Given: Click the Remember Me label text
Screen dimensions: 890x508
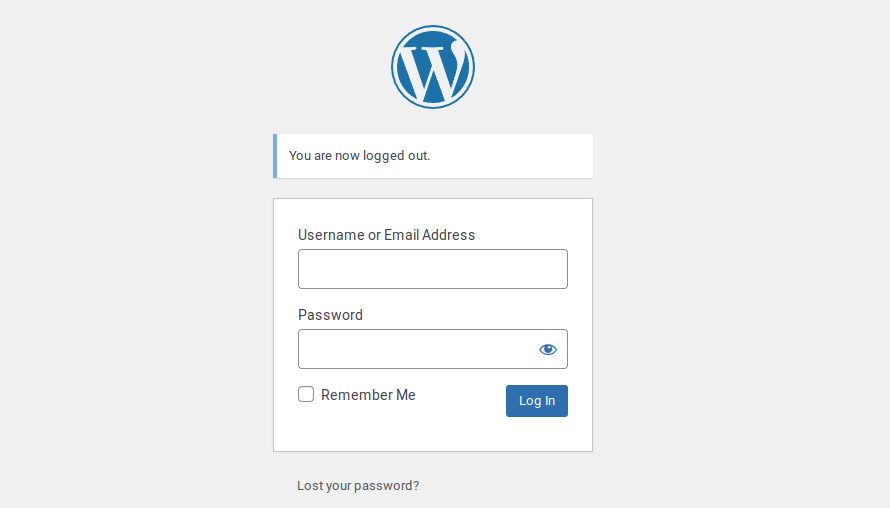Looking at the screenshot, I should tap(368, 394).
